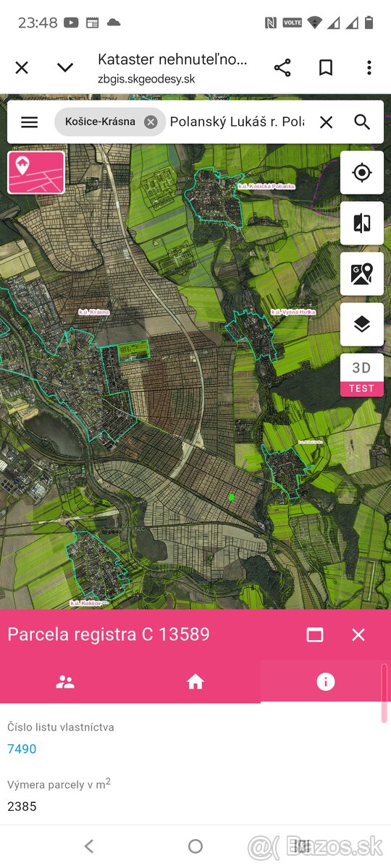
Task: Select the pink cadastral map thumbnail
Action: pyautogui.click(x=36, y=172)
